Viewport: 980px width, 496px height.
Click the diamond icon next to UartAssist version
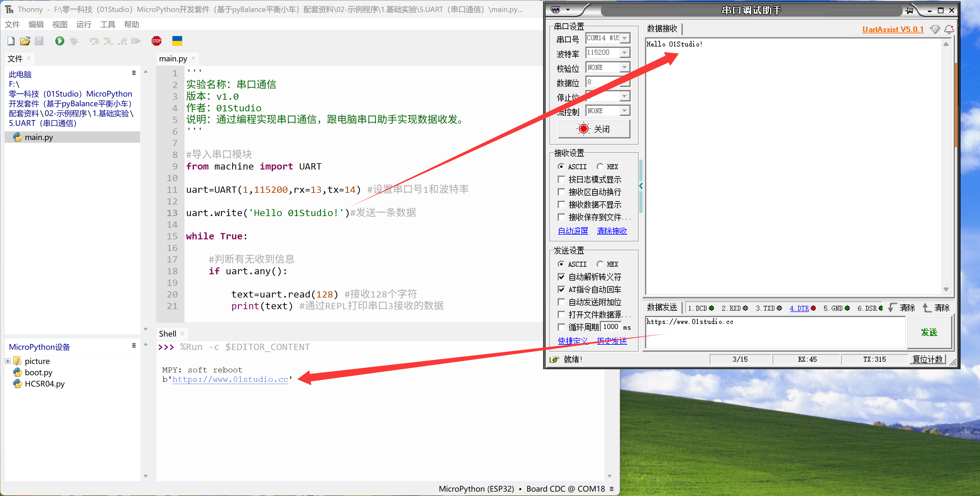click(935, 29)
